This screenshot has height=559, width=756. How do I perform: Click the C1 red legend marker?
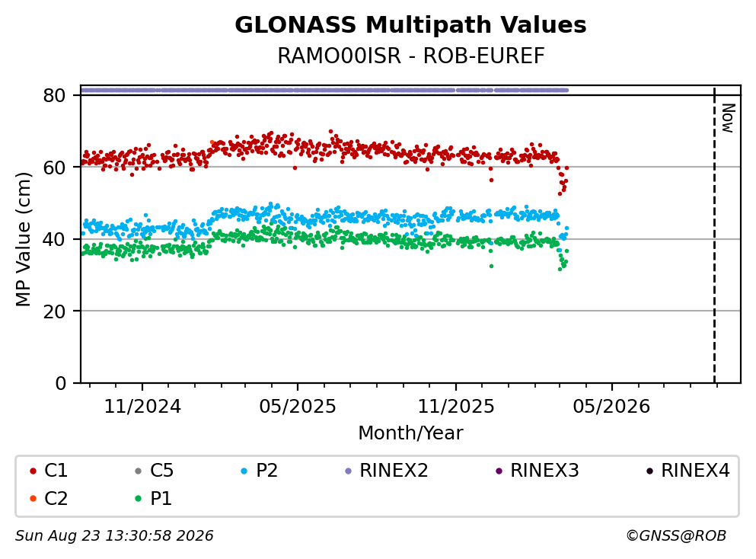(x=33, y=471)
